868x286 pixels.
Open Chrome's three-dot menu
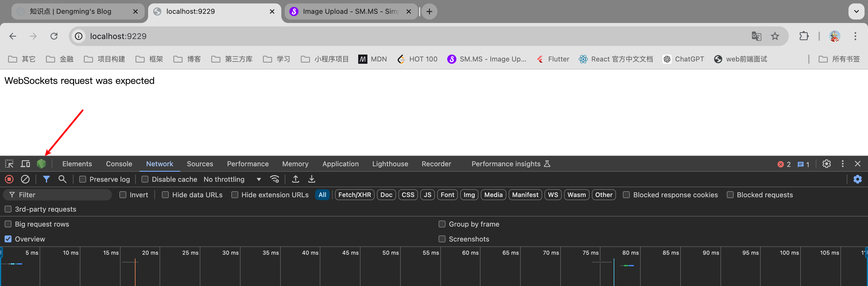point(855,36)
